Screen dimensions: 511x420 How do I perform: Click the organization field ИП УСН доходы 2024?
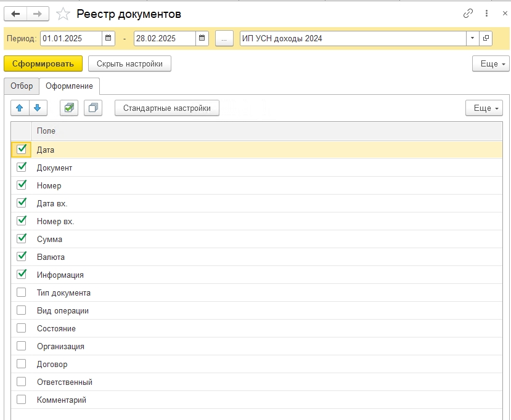click(x=353, y=38)
